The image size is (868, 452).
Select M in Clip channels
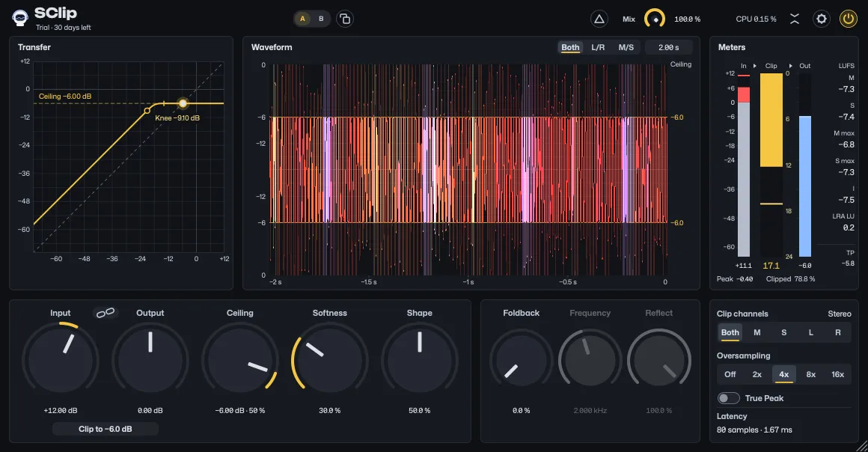(757, 332)
